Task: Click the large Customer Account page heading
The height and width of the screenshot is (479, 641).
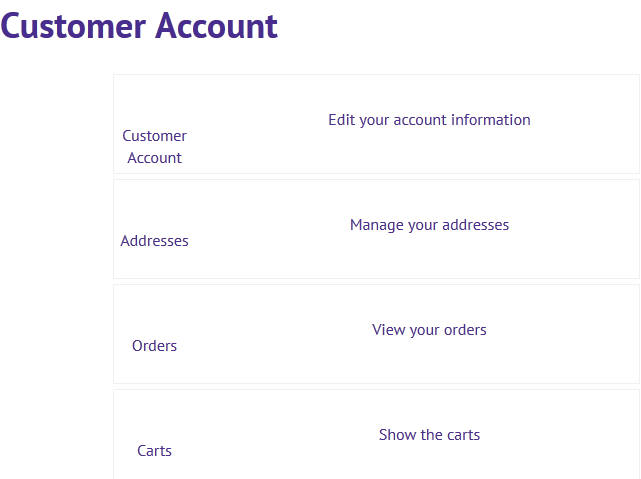Action: [x=139, y=26]
